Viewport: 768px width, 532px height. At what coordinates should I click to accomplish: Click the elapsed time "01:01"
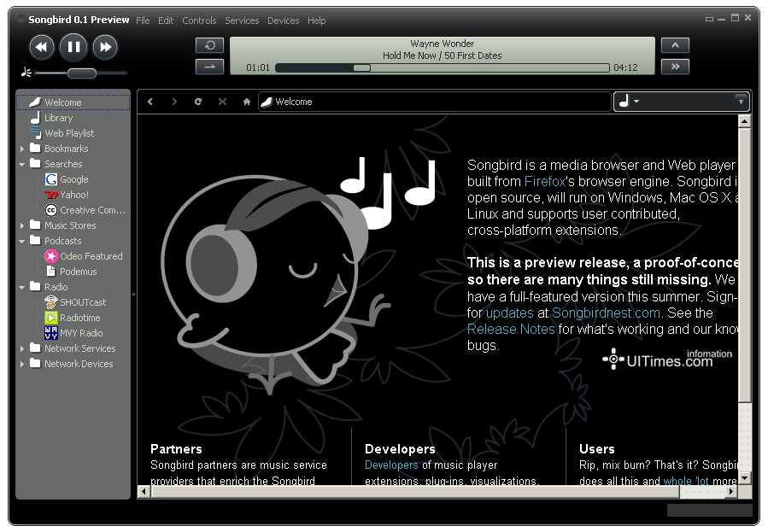[258, 67]
